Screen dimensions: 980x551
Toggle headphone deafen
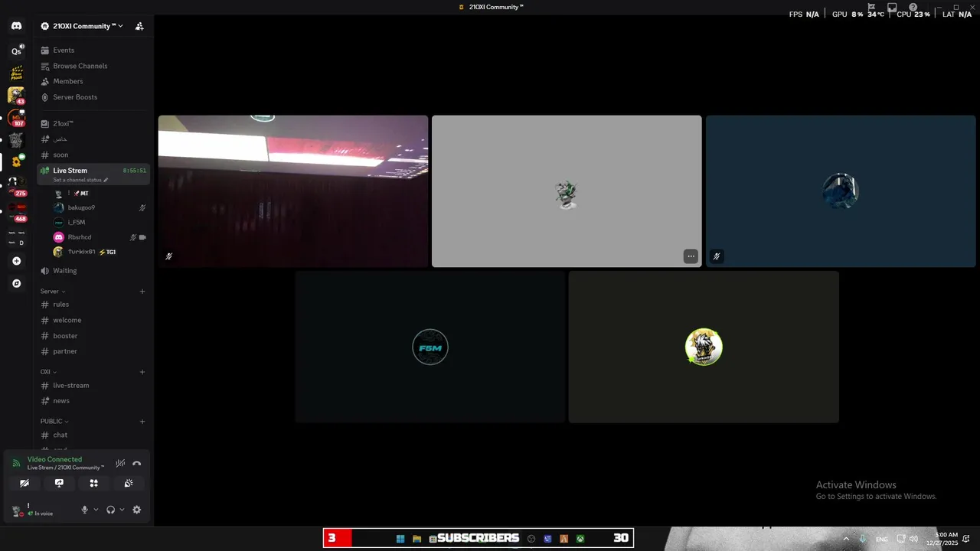(x=110, y=510)
